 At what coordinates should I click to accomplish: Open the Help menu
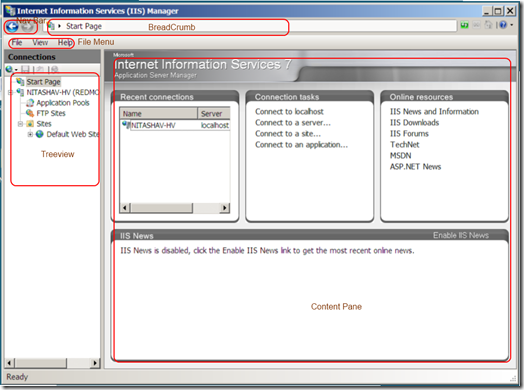[65, 42]
